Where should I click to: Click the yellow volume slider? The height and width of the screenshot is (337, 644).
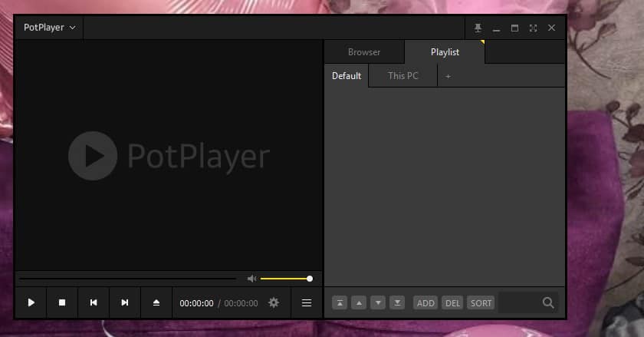(x=286, y=279)
